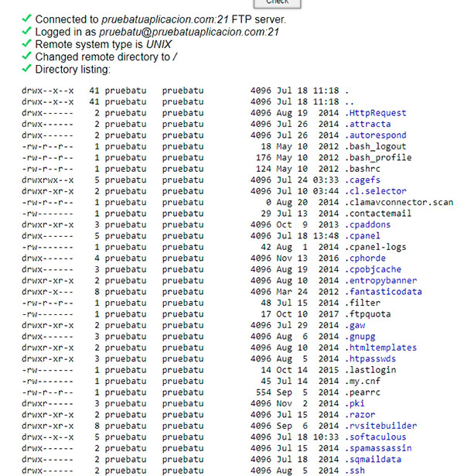Open the .cpanel directory link

[363, 236]
